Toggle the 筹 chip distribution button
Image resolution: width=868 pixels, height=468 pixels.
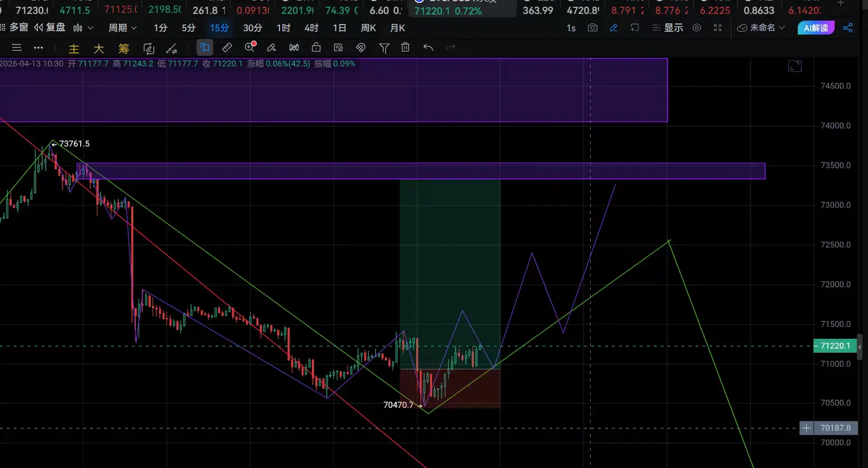coord(124,48)
